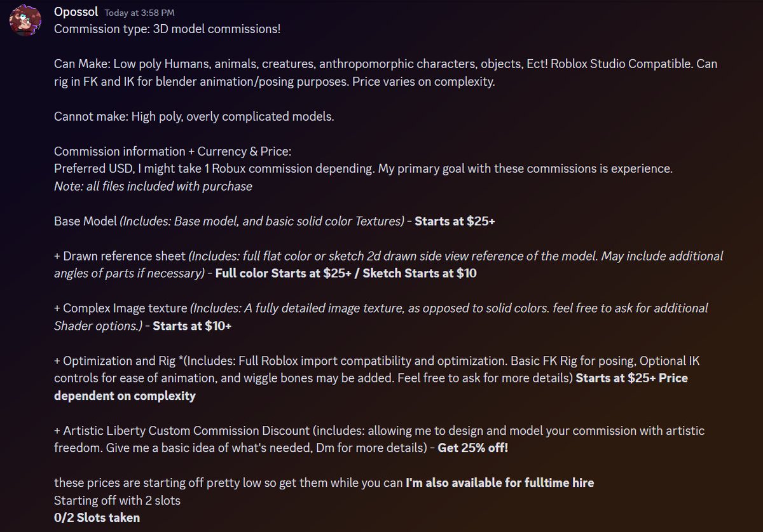Click bold 'dependent on complexity' text
763x532 pixels.
tap(125, 396)
